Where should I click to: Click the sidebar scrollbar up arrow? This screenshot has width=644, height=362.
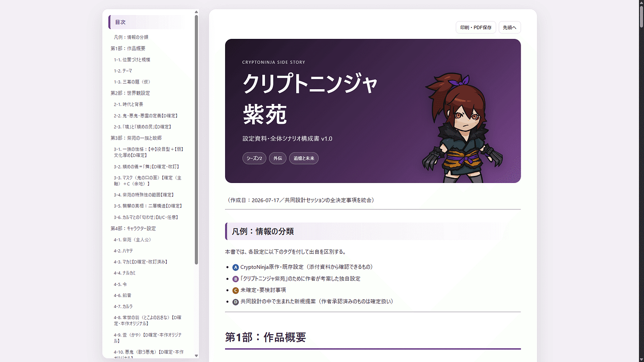(x=196, y=12)
